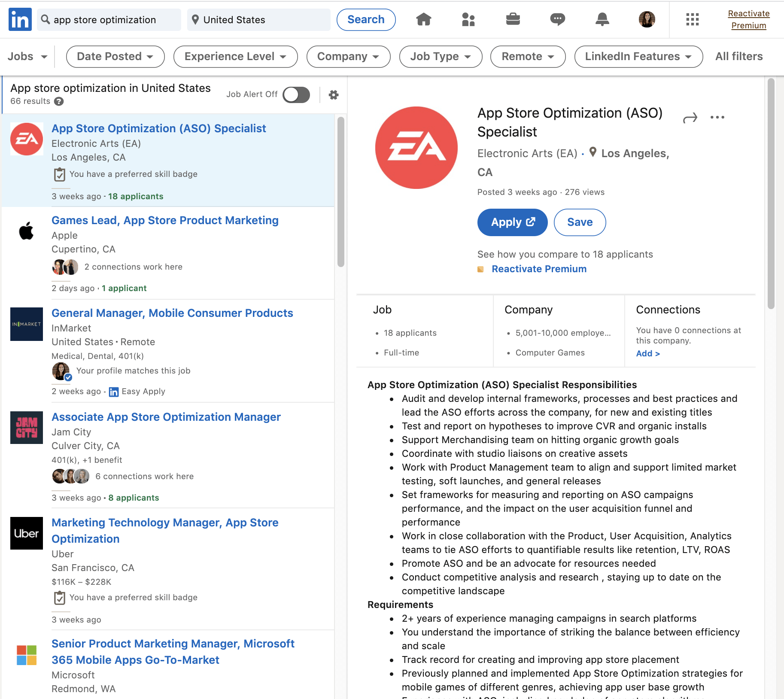
Task: Open the more options ellipsis on job
Action: coord(717,117)
